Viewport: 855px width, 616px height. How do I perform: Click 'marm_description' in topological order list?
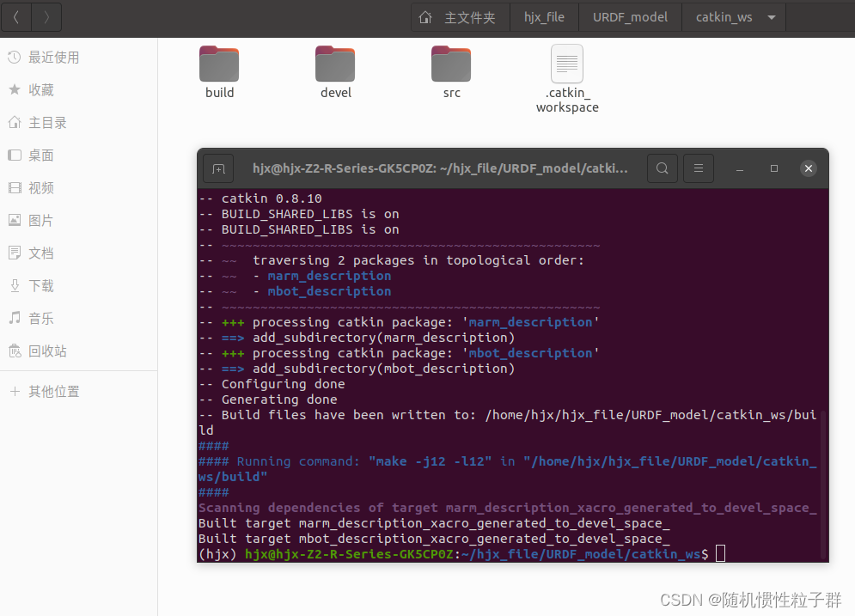(x=329, y=276)
